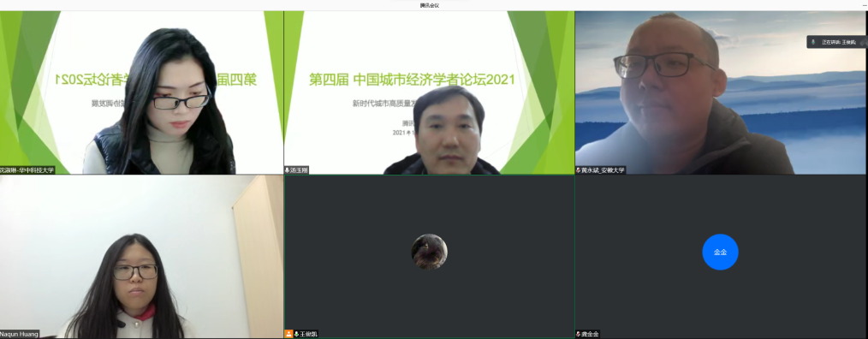Select the 华中科技大学 participant video tile
Screen dimensions: 868x339
tap(142, 92)
